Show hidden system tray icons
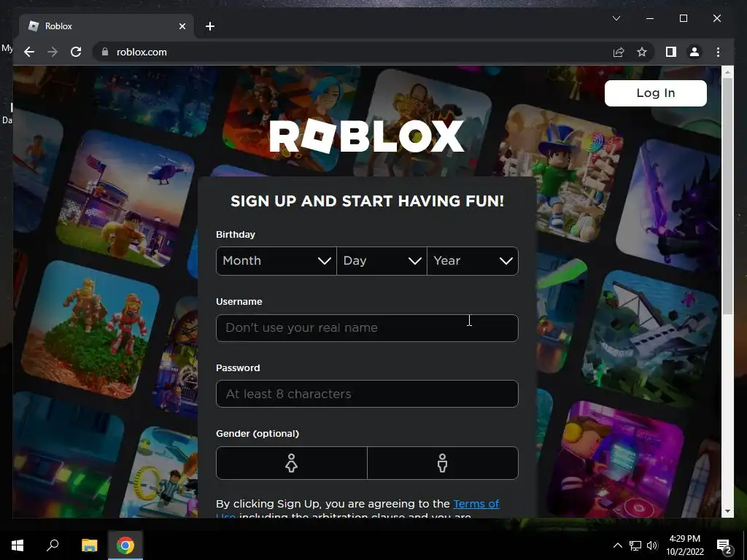The image size is (747, 560). click(617, 545)
